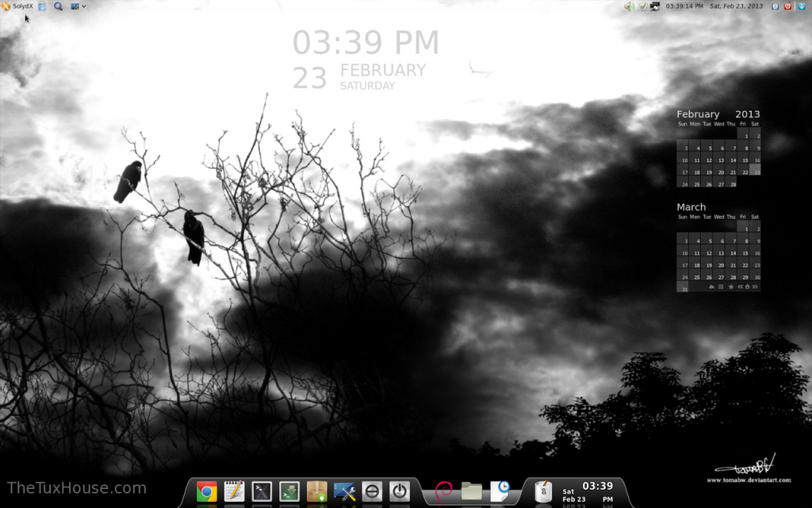Click the blue down-arrow show desktop icon
Image resolution: width=812 pixels, height=508 pixels.
coord(802,6)
